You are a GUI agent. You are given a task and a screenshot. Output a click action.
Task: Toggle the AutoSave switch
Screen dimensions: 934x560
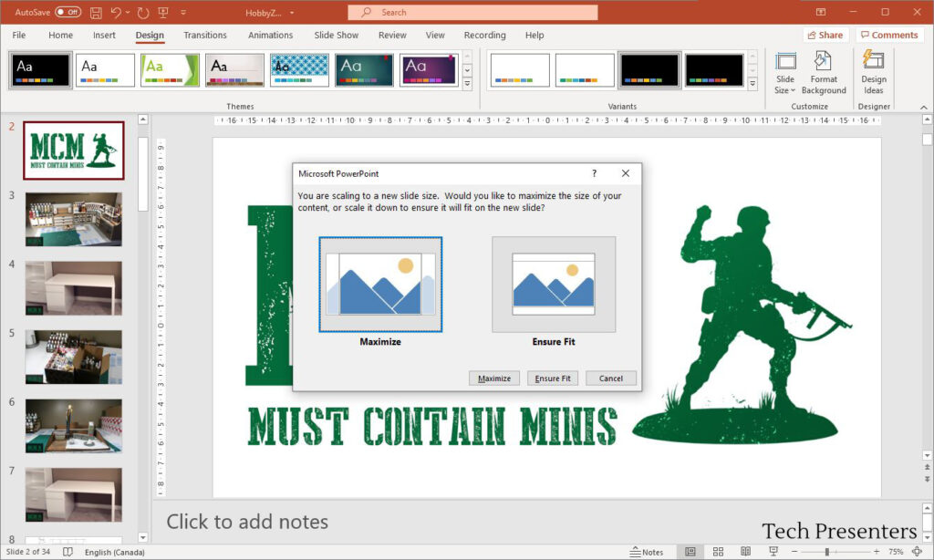[x=67, y=12]
